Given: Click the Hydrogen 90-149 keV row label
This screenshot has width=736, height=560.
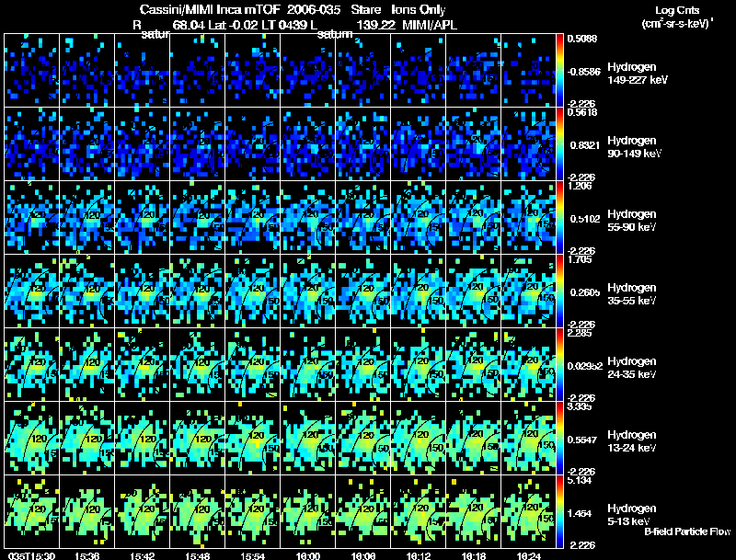Looking at the screenshot, I should [x=635, y=147].
